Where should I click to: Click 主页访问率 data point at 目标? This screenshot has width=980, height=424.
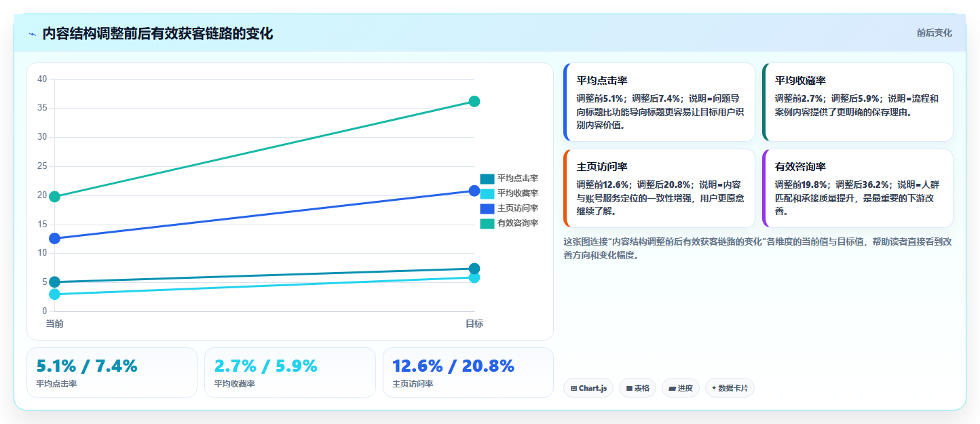pos(474,191)
